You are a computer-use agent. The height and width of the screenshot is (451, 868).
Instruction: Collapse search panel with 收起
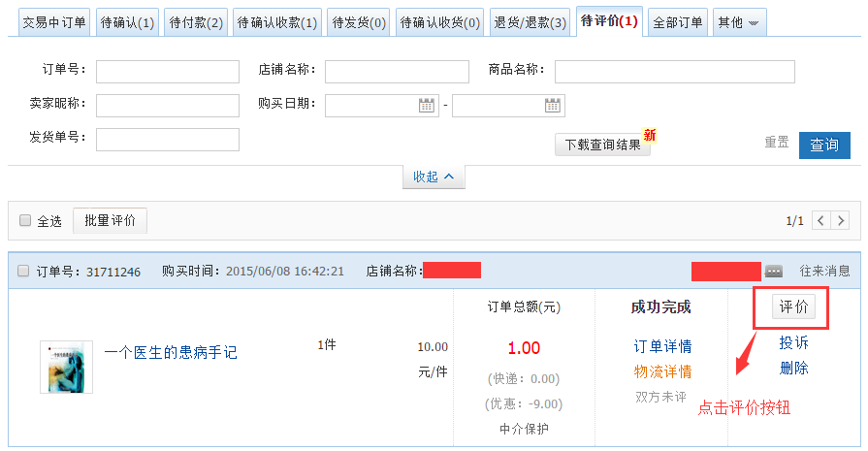click(x=434, y=177)
